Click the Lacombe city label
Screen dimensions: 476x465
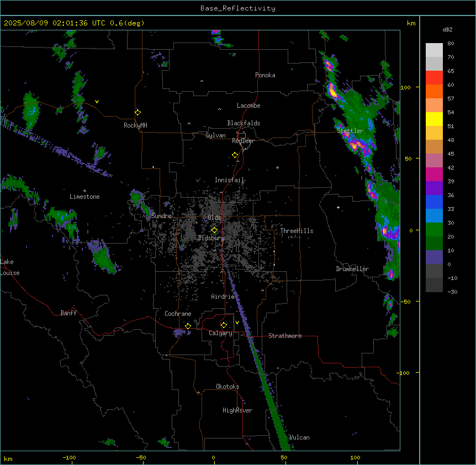click(x=248, y=105)
